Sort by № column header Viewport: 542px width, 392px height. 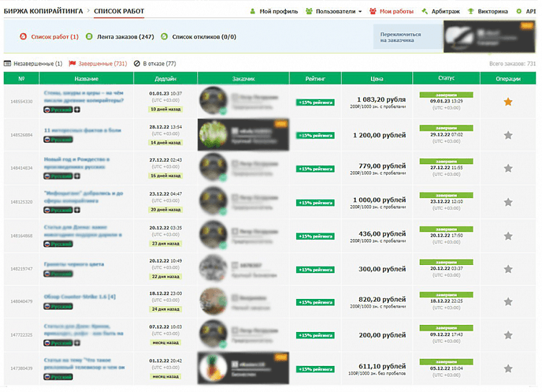tap(22, 79)
